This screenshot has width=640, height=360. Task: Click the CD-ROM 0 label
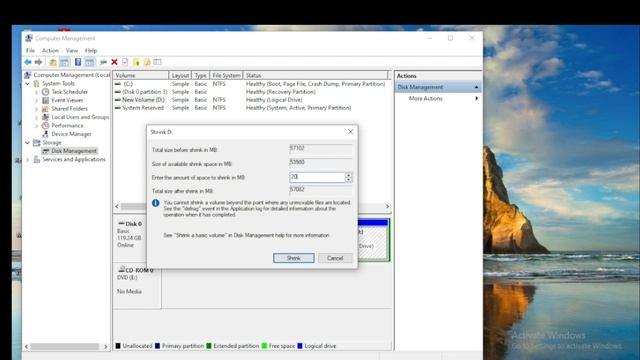point(139,270)
